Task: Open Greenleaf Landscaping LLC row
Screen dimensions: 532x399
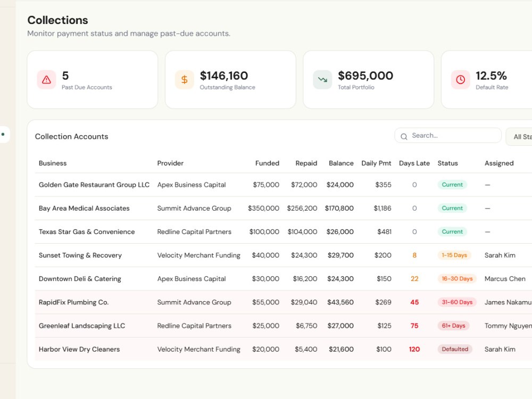Action: [284, 326]
